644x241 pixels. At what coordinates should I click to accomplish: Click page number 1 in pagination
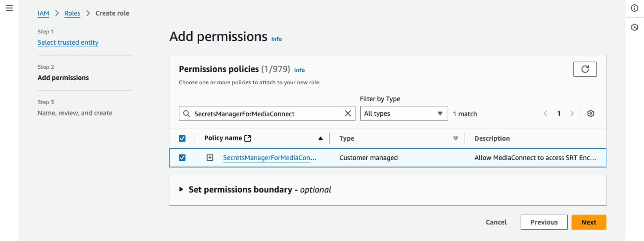coord(559,114)
